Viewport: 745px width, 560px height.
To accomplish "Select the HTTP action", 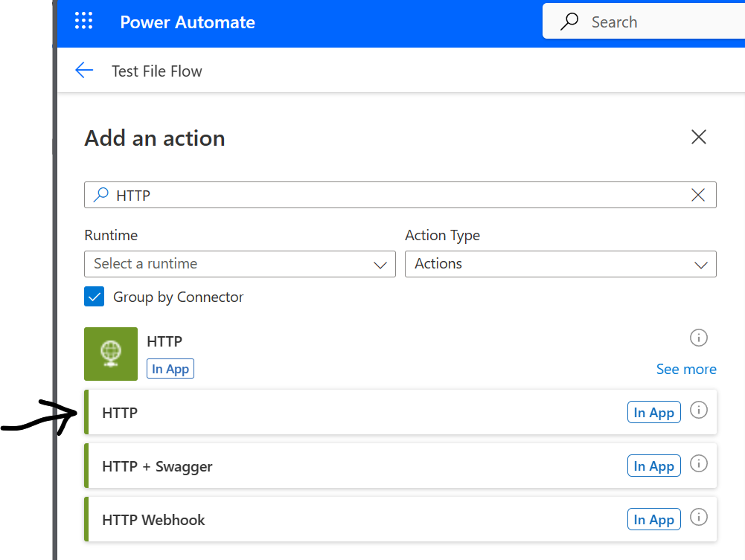I will [400, 412].
